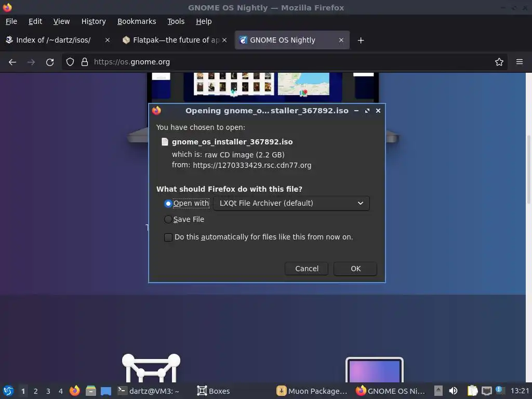Click the network monitor tray icon
The width and height of the screenshot is (532, 399).
point(486,391)
